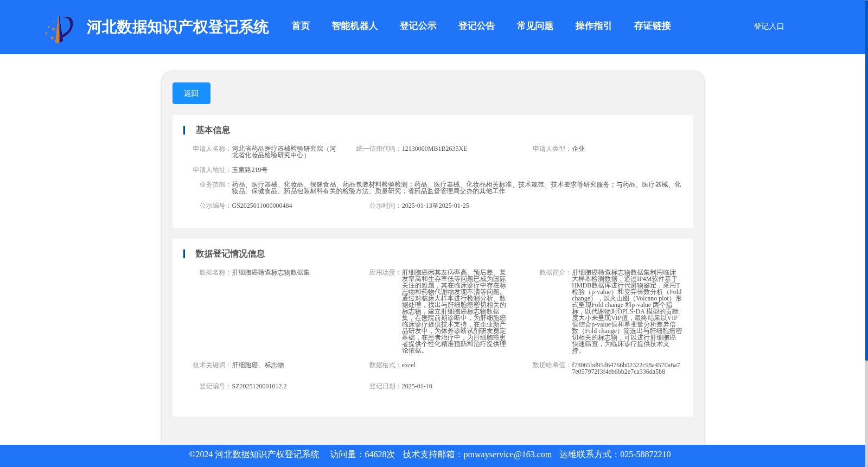This screenshot has width=868, height=467.
Task: Select data name 肝细胞癌筛查标志物数据集
Action: click(271, 272)
